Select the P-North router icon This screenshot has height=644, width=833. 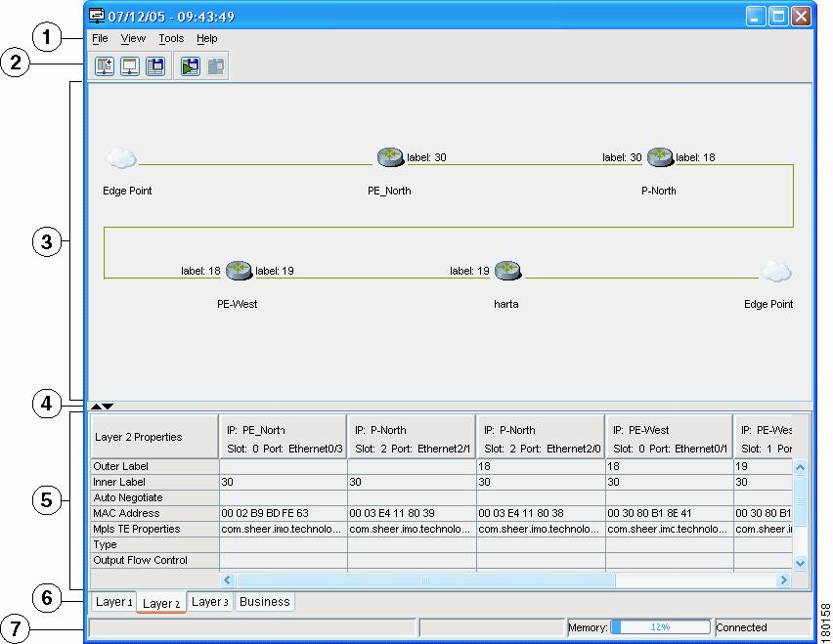660,157
